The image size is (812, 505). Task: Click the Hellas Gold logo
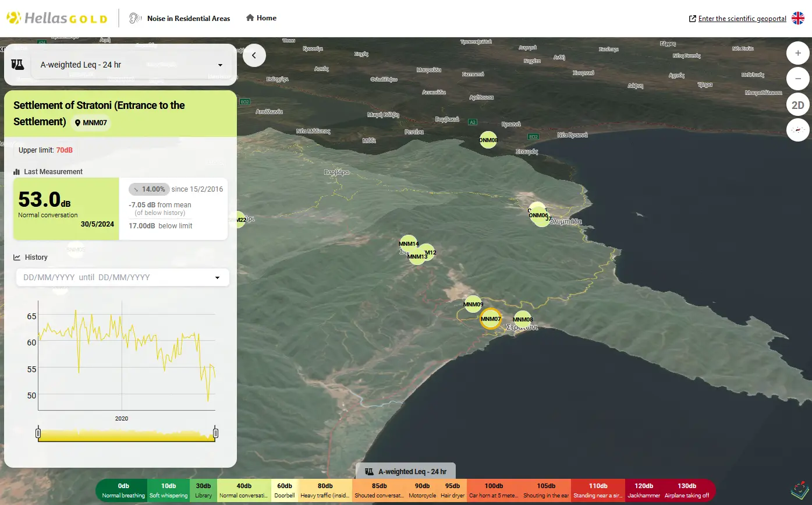pos(57,18)
